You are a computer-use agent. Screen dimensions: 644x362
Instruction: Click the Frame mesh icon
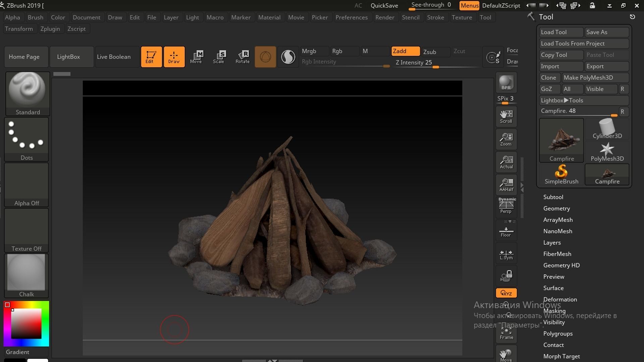pyautogui.click(x=506, y=333)
